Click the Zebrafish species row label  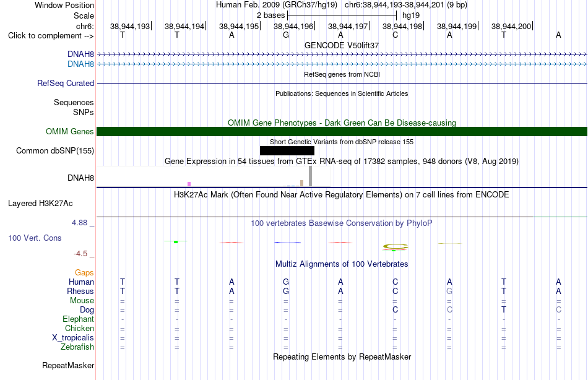[x=77, y=347]
